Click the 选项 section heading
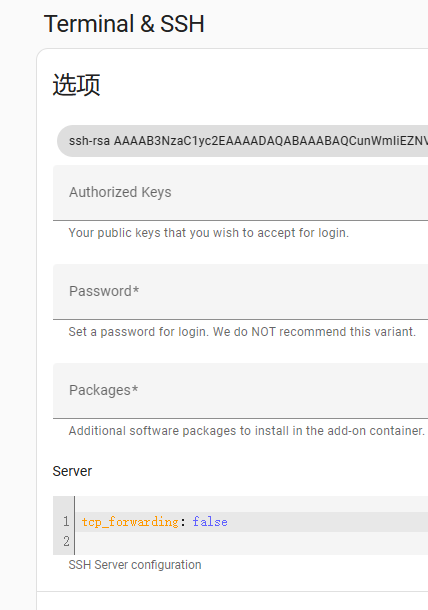Viewport: 428px width, 610px height. coord(76,85)
